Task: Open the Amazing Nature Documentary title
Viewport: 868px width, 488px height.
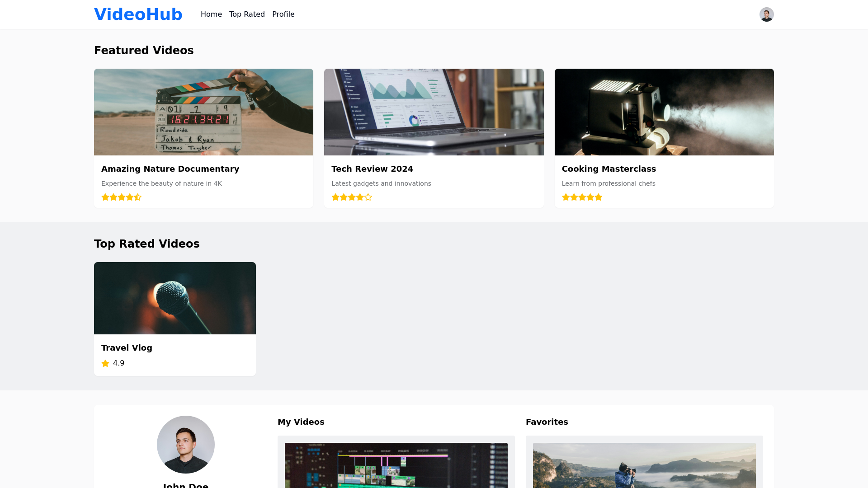Action: (x=170, y=169)
